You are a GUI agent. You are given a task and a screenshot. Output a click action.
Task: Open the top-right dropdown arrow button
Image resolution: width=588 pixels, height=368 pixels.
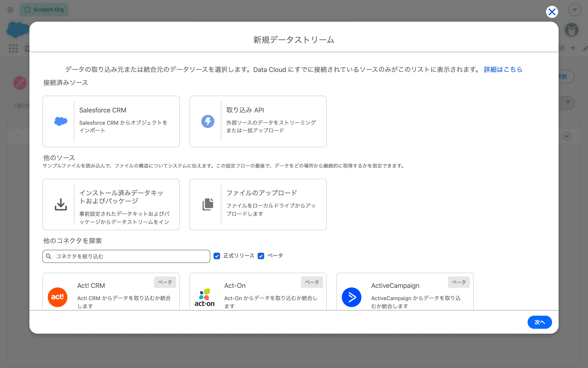click(575, 10)
